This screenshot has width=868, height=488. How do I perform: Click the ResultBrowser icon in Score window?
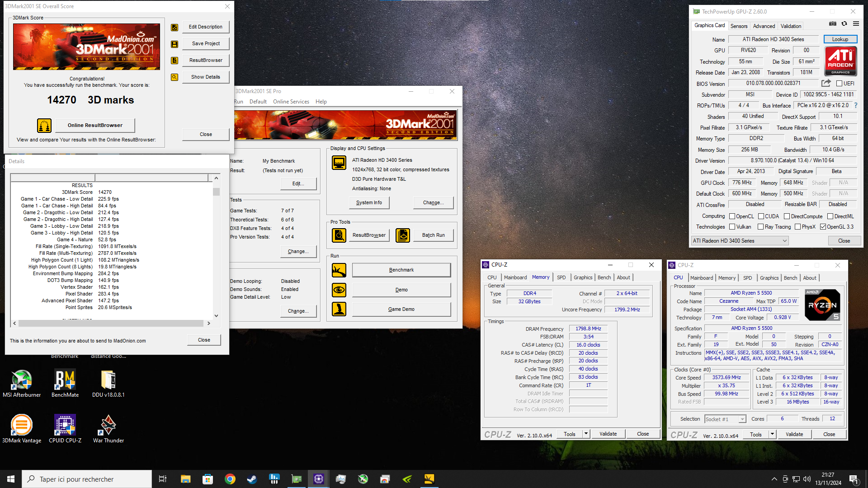pyautogui.click(x=175, y=61)
